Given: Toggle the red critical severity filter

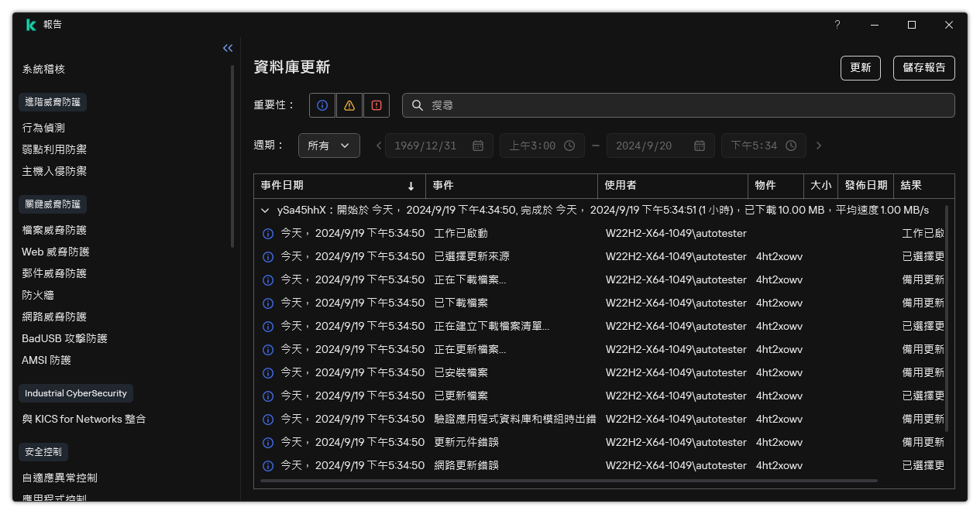Looking at the screenshot, I should (377, 105).
